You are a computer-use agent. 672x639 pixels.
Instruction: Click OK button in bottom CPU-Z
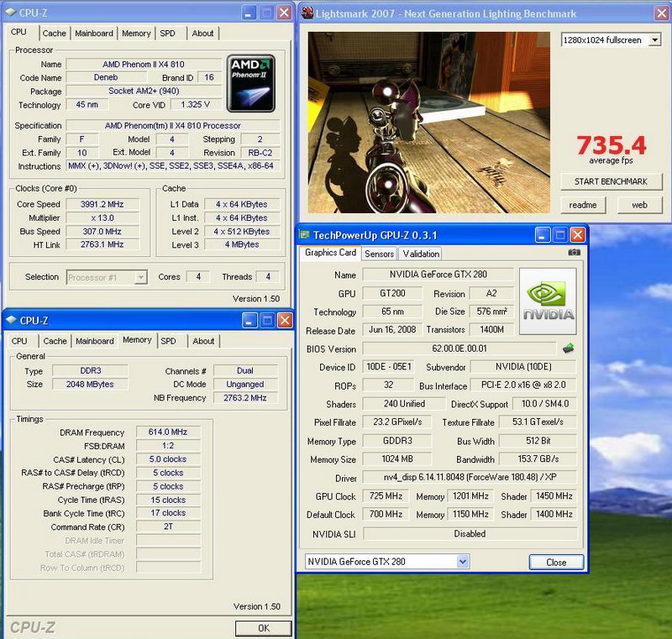(263, 628)
